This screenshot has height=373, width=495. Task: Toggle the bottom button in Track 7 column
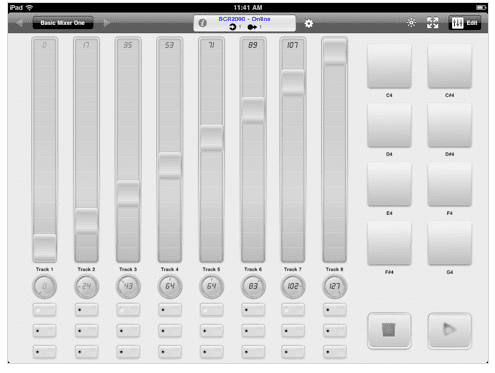click(293, 352)
